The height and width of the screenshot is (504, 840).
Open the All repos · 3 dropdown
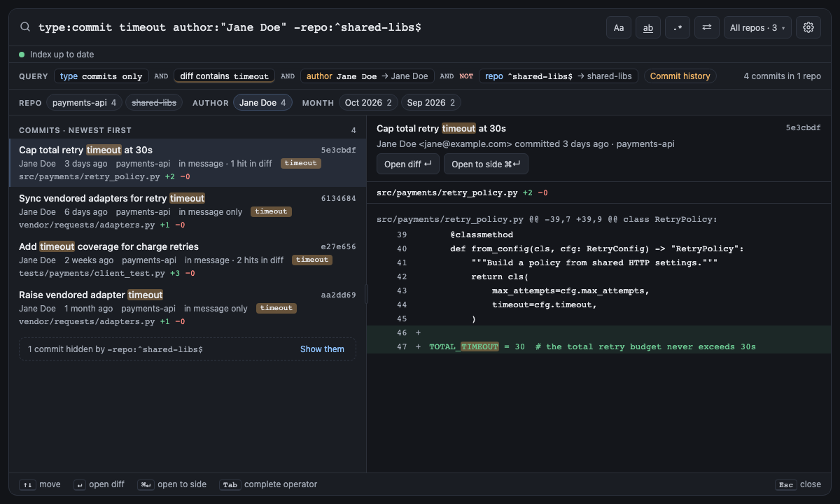point(757,27)
